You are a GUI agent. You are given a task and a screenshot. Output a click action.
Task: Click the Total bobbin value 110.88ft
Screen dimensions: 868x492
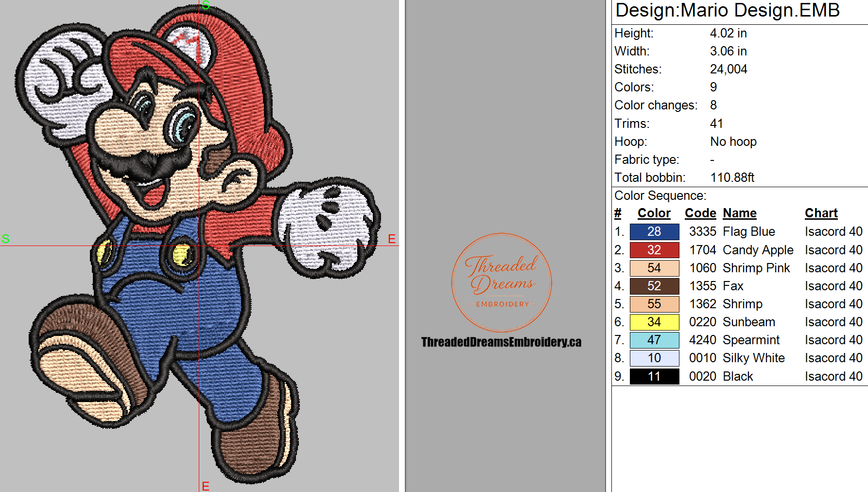(732, 177)
